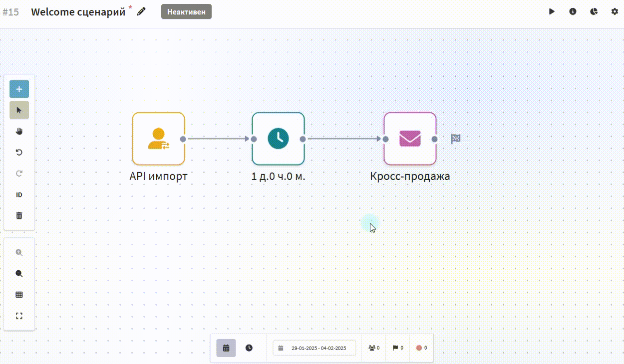Viewport: 624px width, 364px height.
Task: Click the redo arrow icon
Action: point(19,174)
